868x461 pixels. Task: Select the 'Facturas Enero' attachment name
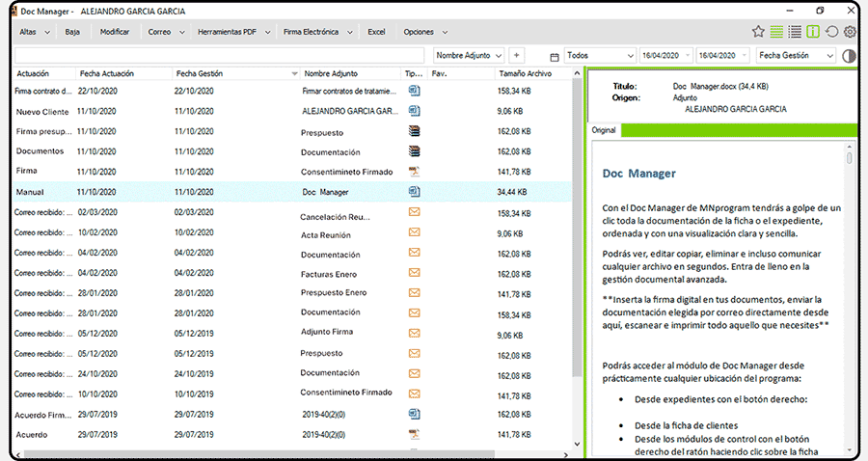pos(329,274)
